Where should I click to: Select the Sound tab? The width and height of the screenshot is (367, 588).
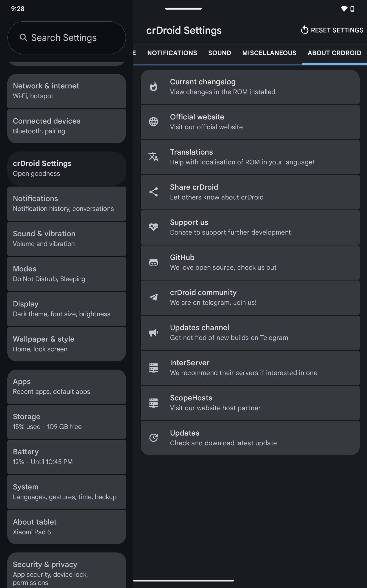220,53
